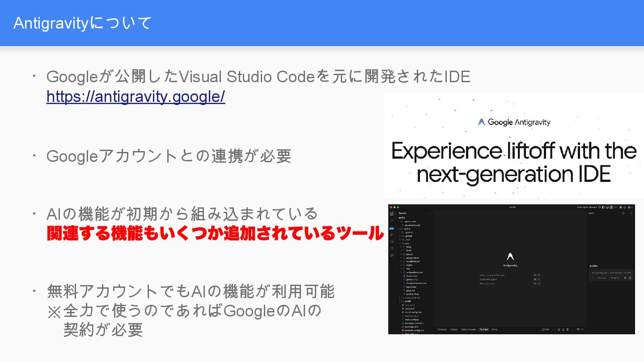Click the split terminal icon

563,329
